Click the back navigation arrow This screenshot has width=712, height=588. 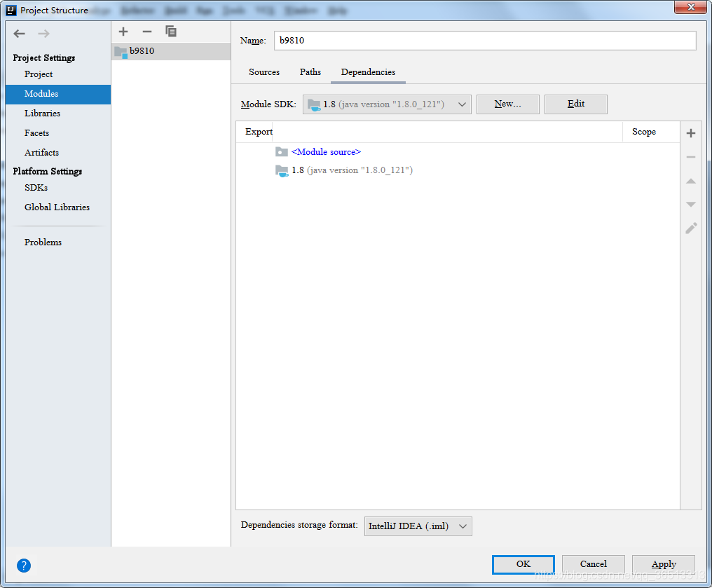[x=19, y=34]
